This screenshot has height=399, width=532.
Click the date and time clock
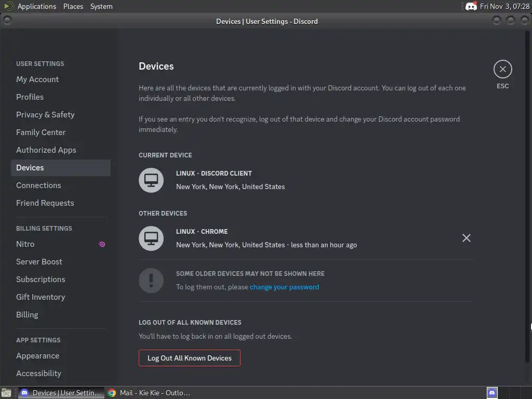coord(504,6)
